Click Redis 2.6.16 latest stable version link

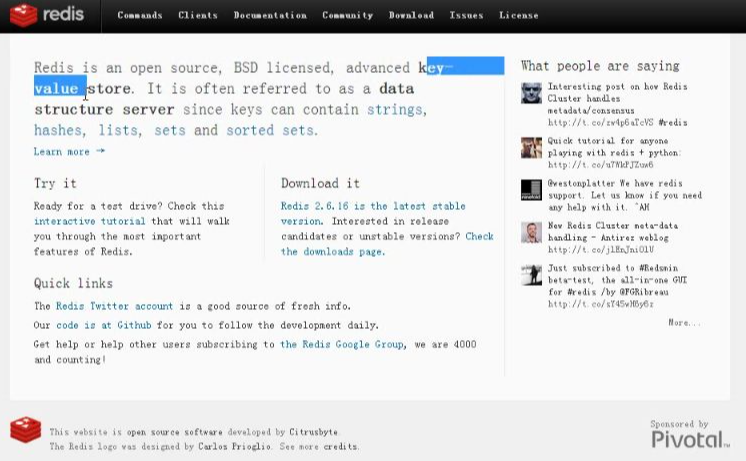click(x=373, y=213)
